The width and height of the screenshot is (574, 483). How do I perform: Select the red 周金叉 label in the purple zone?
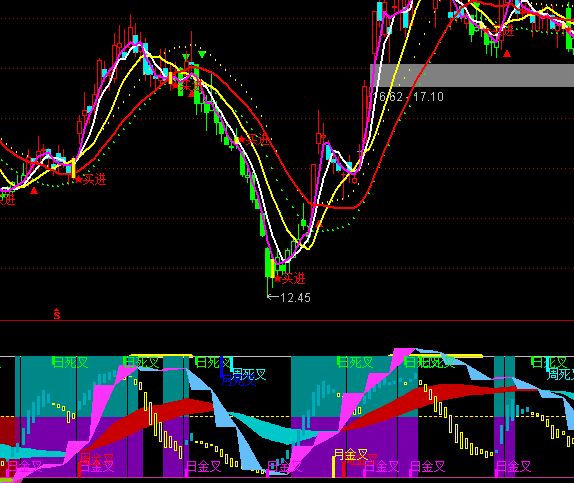[x=97, y=459]
